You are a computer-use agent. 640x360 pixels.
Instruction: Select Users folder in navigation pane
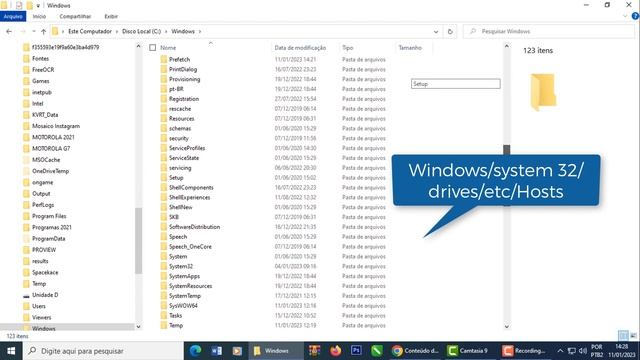click(39, 306)
